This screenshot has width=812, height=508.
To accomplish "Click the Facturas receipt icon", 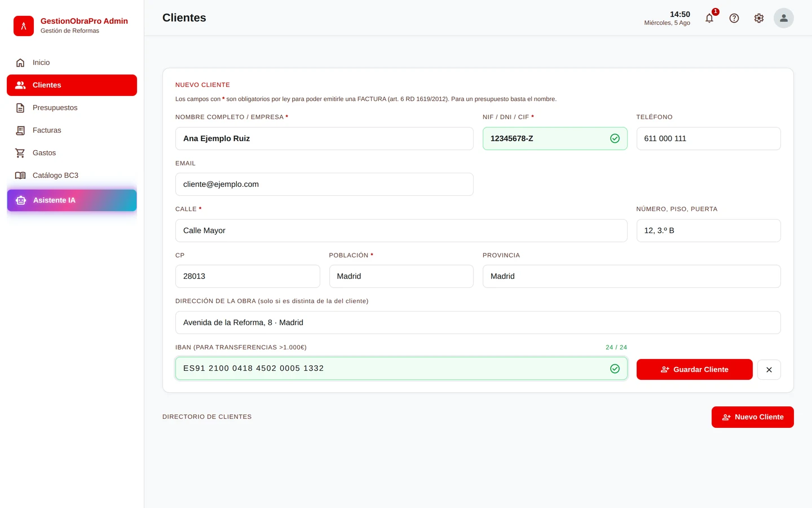I will 20,130.
